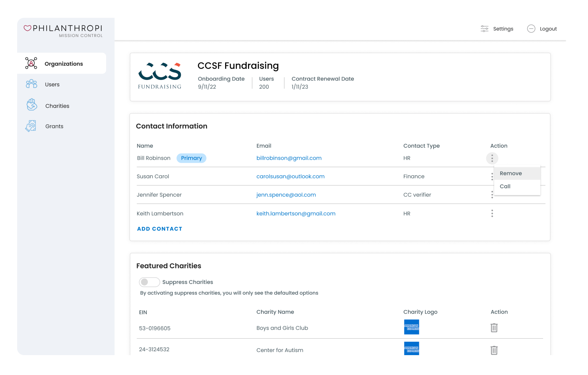The height and width of the screenshot is (375, 588).
Task: Open the Settings sliders icon
Action: click(484, 28)
